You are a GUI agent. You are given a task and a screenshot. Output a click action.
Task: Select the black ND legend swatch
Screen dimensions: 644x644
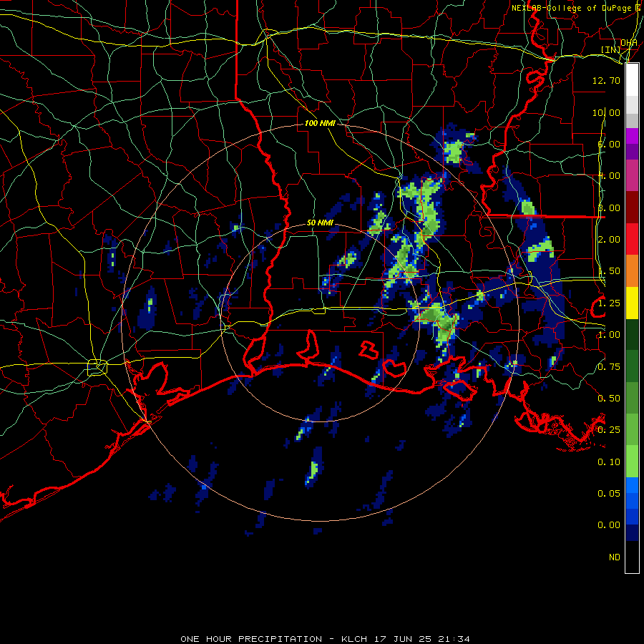[x=632, y=557]
